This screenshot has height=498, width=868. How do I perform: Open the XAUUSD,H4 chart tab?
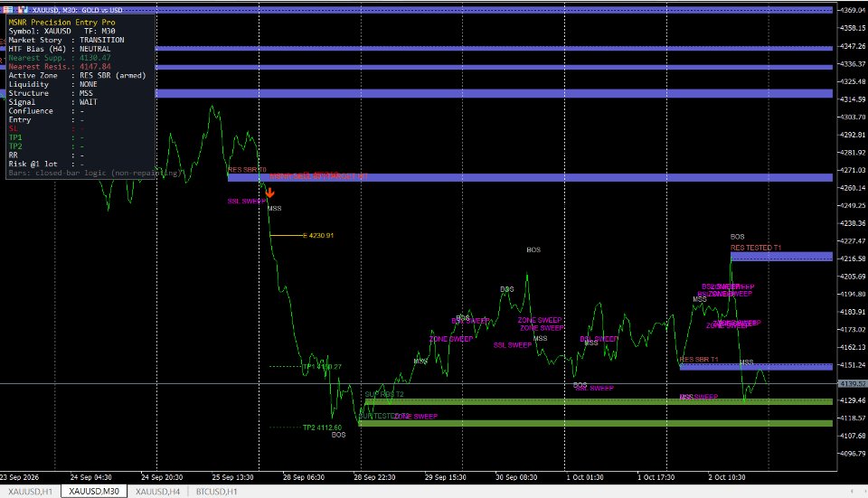(157, 492)
